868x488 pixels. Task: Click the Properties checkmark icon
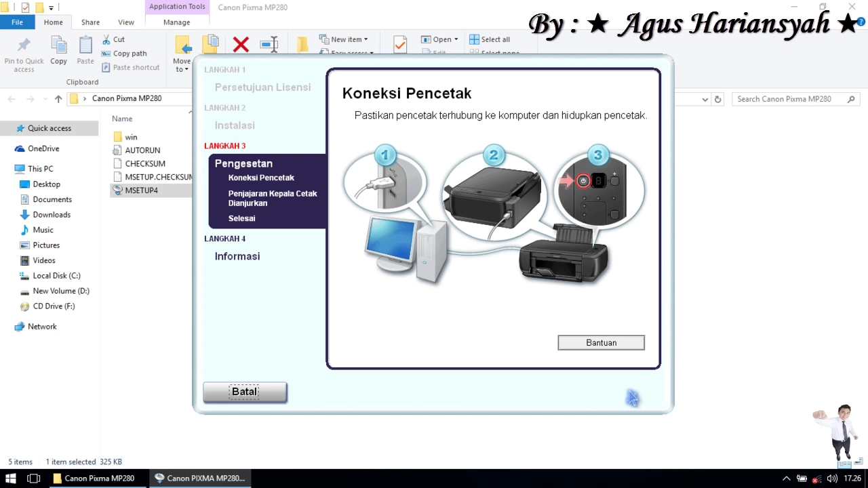(x=400, y=45)
